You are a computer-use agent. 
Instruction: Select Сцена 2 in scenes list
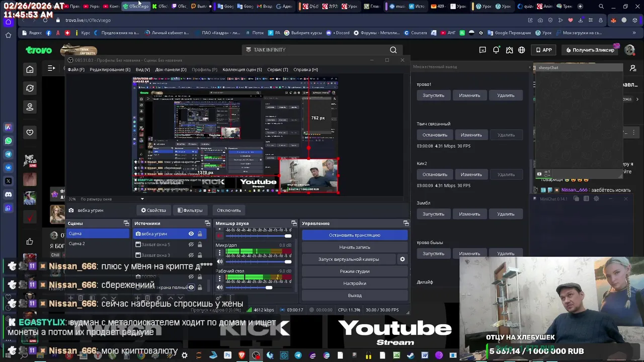pyautogui.click(x=98, y=244)
